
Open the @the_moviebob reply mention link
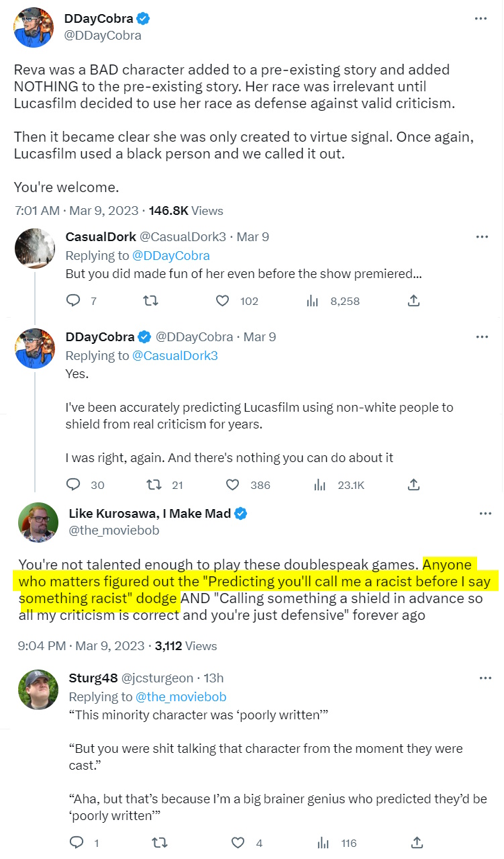(181, 696)
